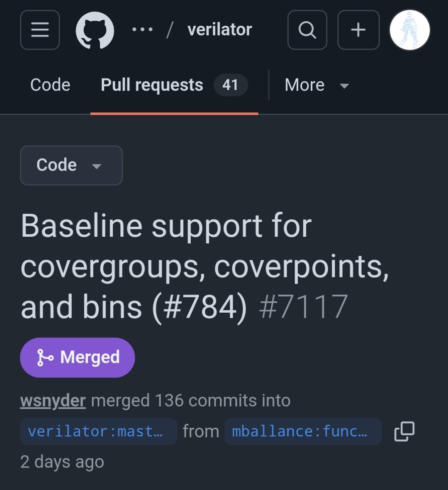Select the Pull requests tab
The height and width of the screenshot is (490, 448).
click(x=174, y=85)
